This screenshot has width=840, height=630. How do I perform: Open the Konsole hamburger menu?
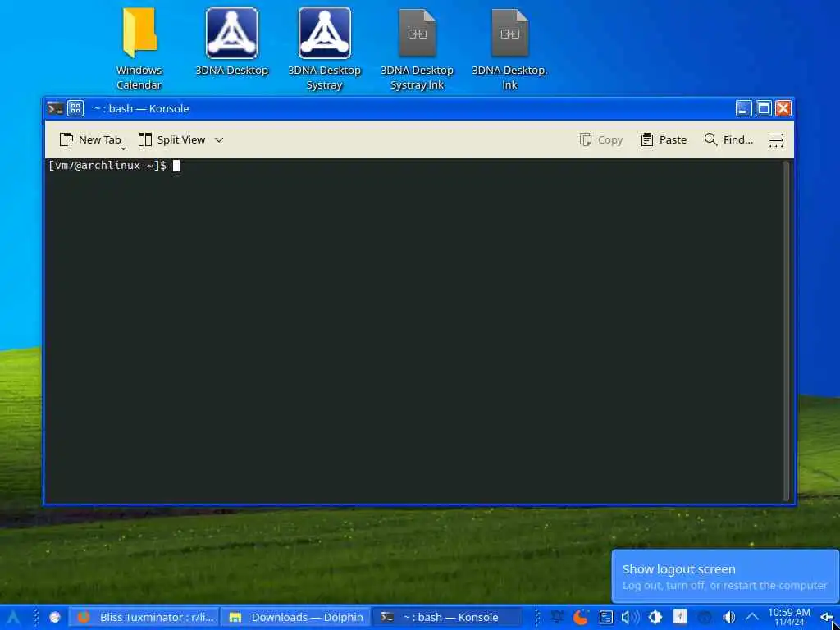776,139
